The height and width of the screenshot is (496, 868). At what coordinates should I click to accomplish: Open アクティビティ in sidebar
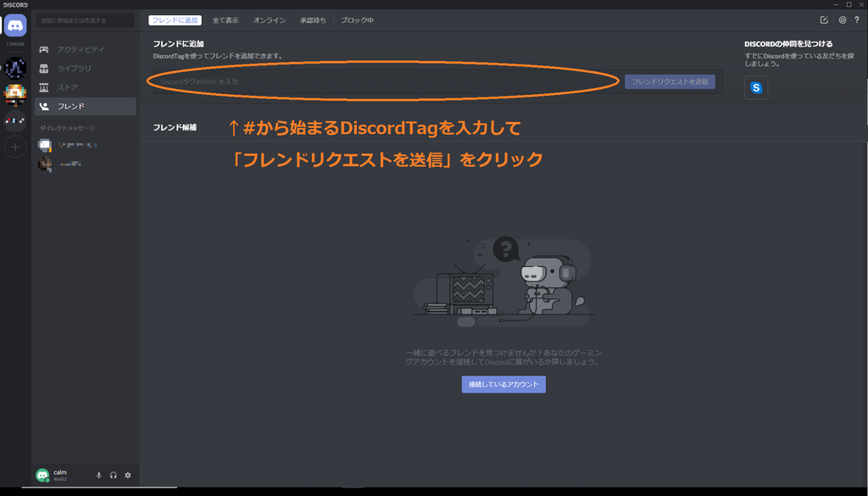tap(86, 49)
